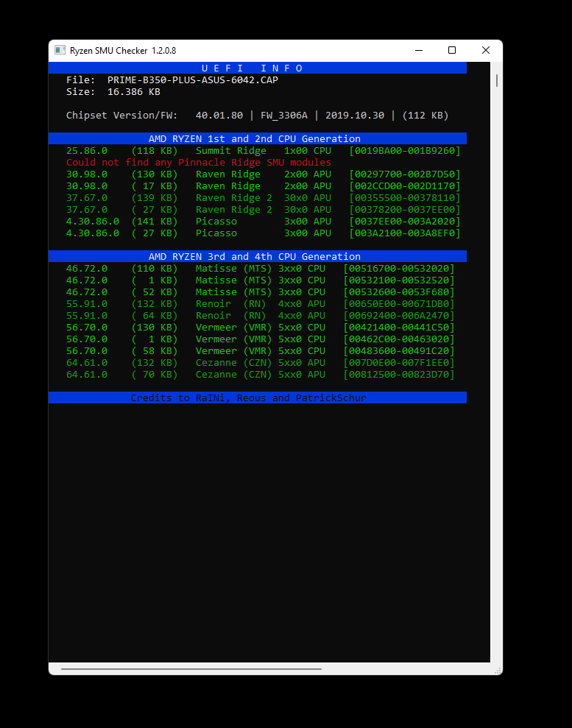Click the horizontal scrollbar at bottom
Image resolution: width=572 pixels, height=728 pixels.
point(191,669)
